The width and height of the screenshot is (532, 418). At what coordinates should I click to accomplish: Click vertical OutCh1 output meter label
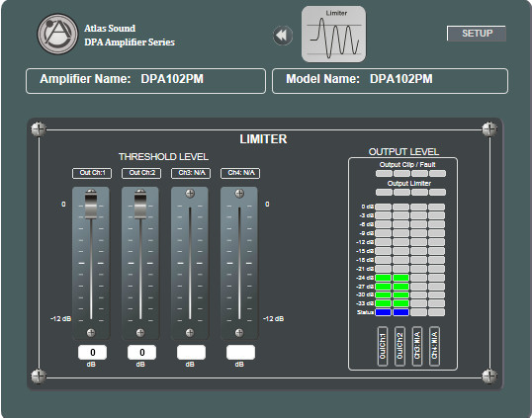point(383,347)
